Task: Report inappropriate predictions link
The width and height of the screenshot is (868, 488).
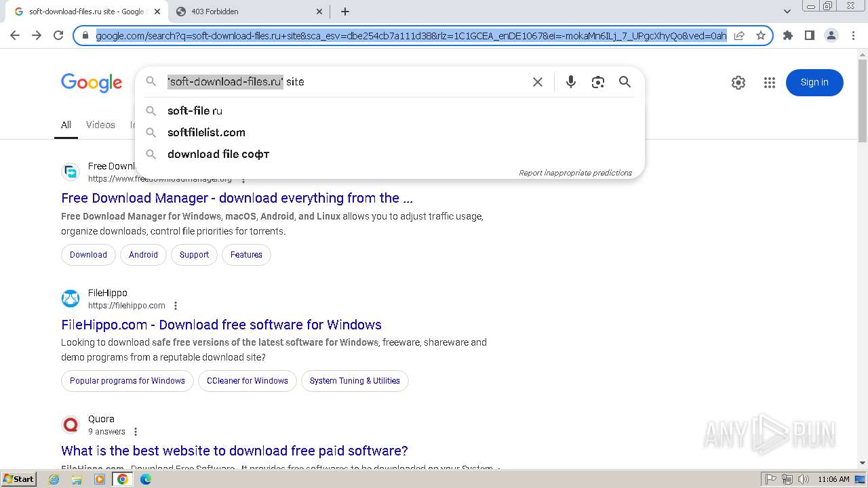Action: pos(575,173)
